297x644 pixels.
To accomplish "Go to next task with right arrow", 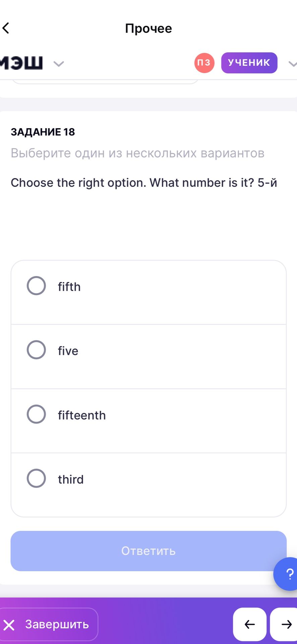I will click(284, 624).
